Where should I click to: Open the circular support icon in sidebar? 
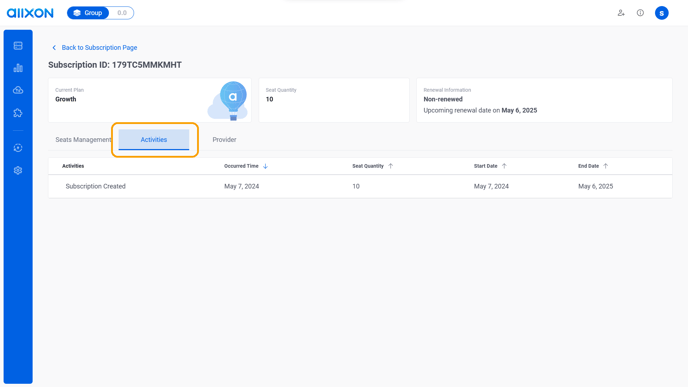(18, 148)
